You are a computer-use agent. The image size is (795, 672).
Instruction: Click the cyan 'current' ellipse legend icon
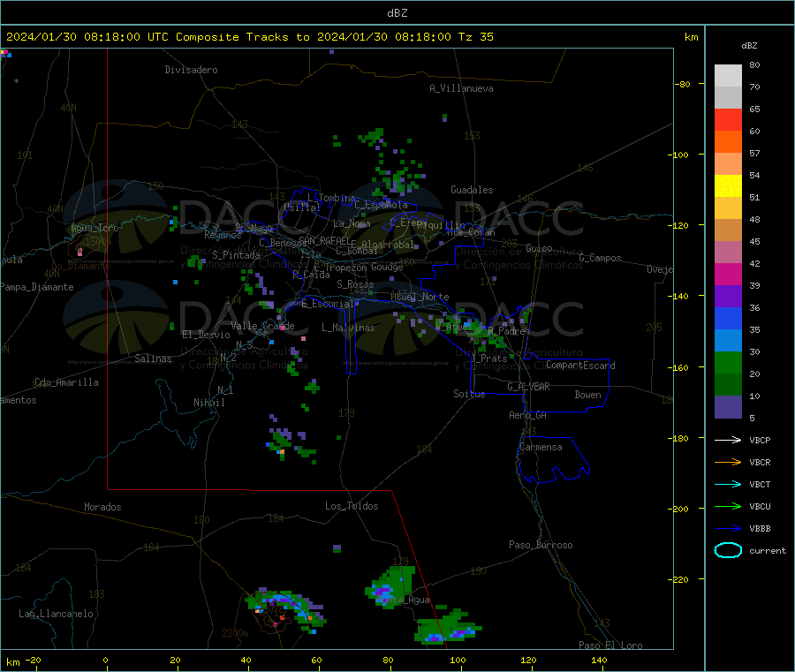click(728, 550)
